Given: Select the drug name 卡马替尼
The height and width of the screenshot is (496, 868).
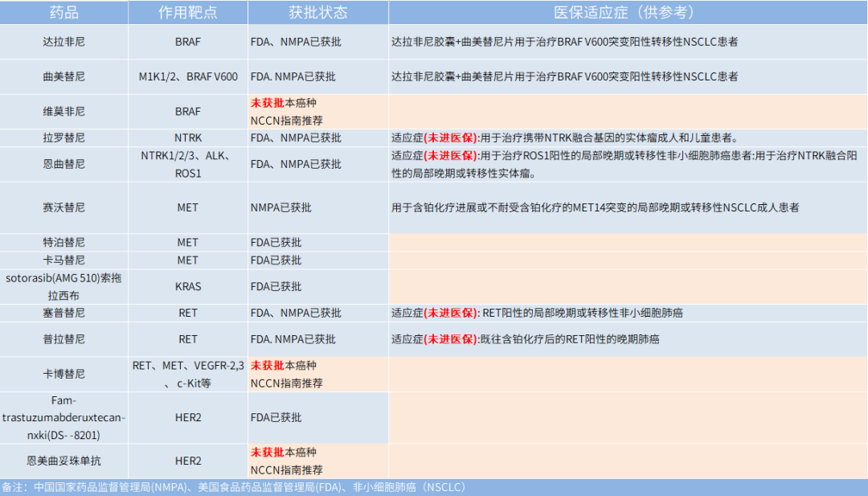Looking at the screenshot, I should click(64, 260).
